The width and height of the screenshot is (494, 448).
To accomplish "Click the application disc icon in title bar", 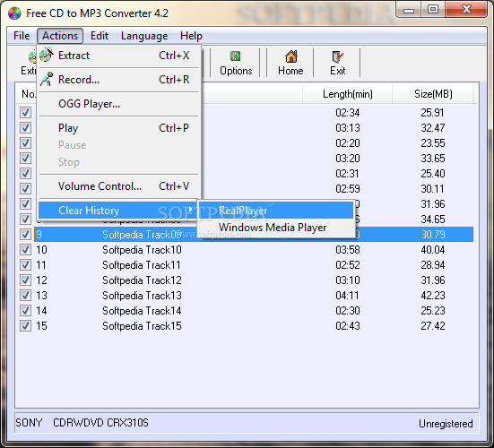I will (x=14, y=13).
